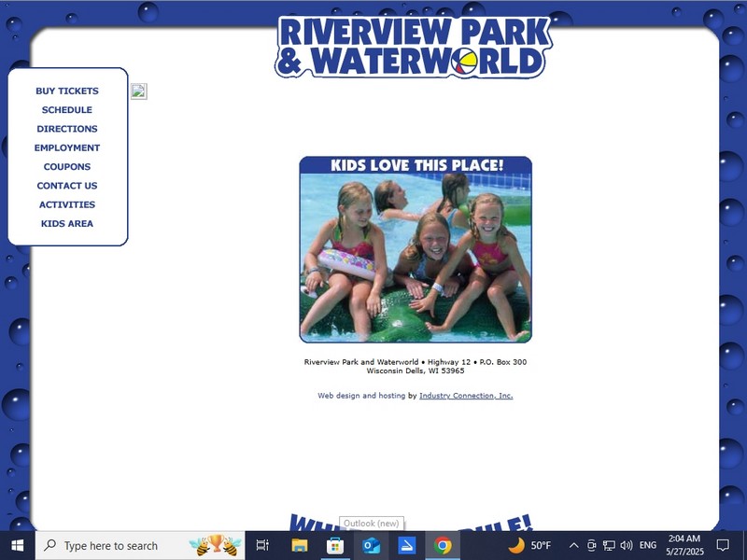Expand the system tray hidden icons chevron

click(573, 545)
